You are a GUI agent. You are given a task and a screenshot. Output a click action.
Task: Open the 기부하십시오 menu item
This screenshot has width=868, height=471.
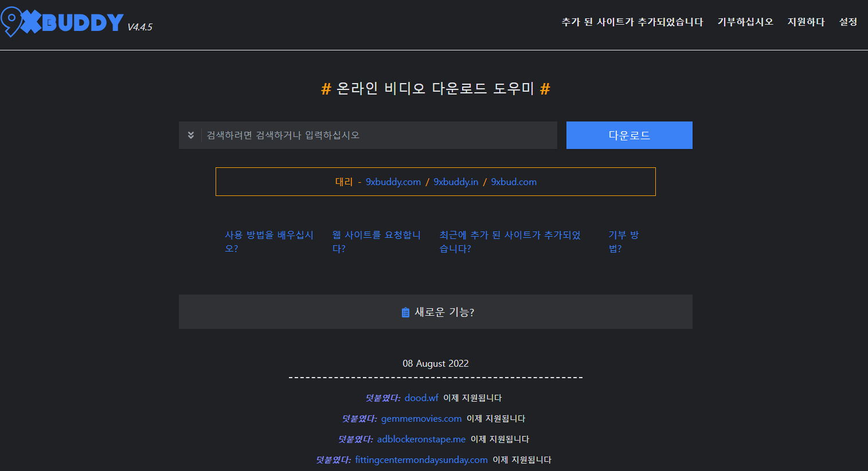pyautogui.click(x=745, y=22)
